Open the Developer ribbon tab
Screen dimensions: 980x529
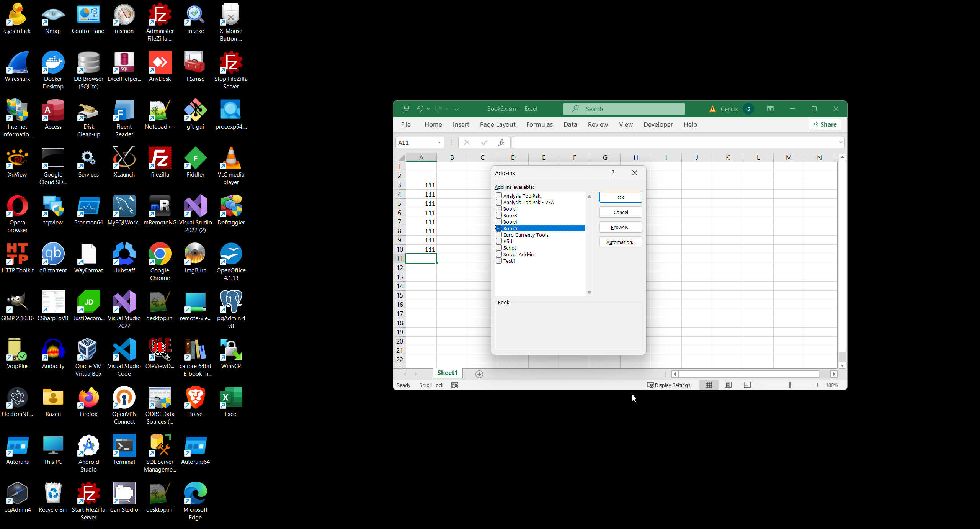click(658, 124)
